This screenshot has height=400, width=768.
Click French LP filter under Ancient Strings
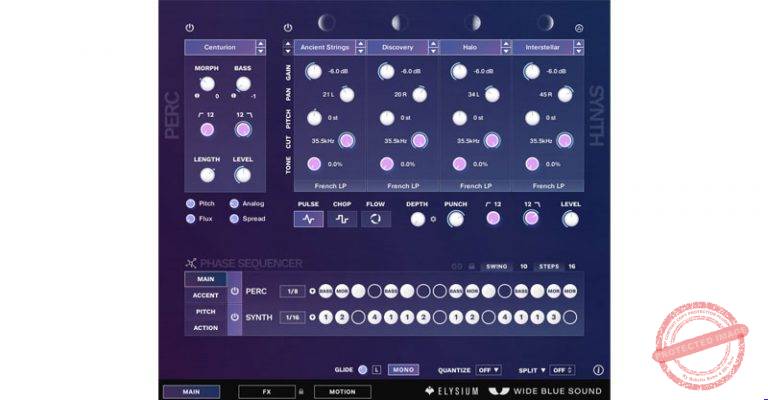(x=330, y=186)
